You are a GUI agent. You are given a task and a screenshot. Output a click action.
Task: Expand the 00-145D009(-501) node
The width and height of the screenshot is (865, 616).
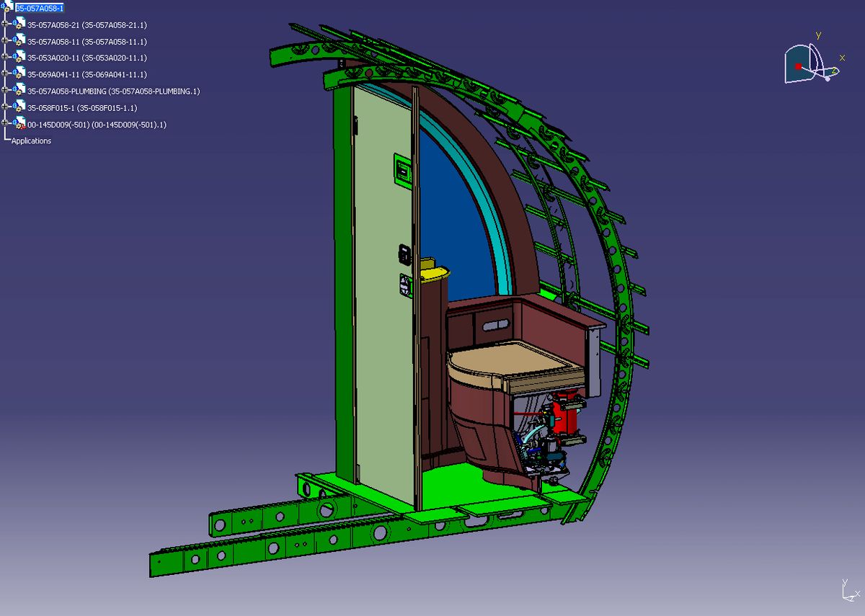(5, 123)
